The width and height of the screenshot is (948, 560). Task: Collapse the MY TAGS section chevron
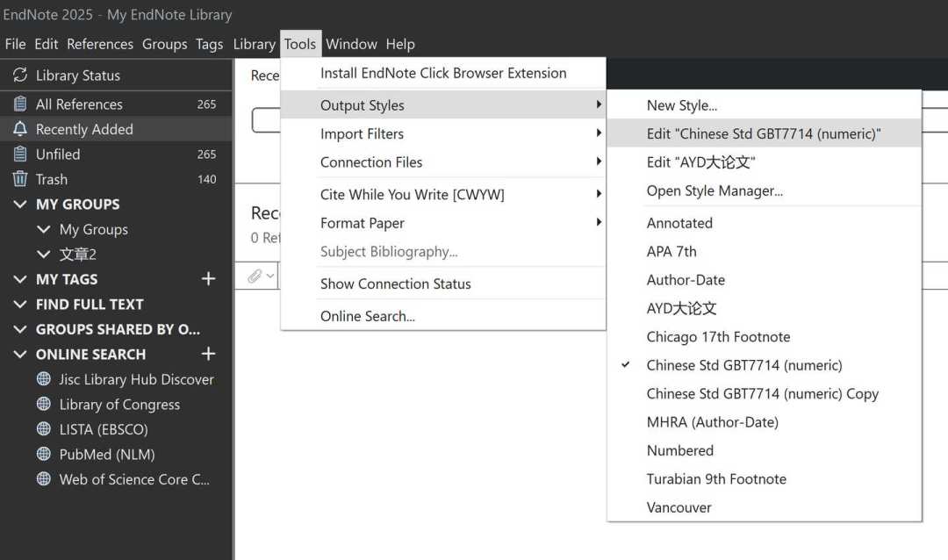click(x=20, y=279)
